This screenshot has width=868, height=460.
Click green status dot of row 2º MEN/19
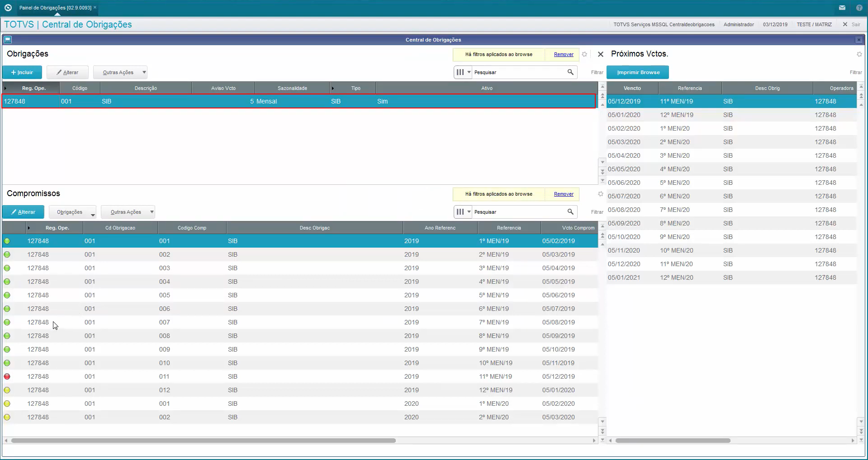coord(7,254)
